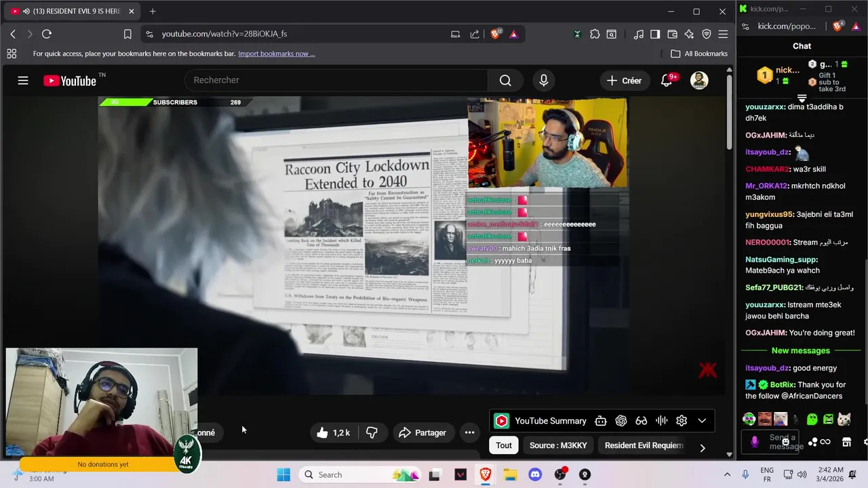Open YouTube account avatar menu

(699, 81)
